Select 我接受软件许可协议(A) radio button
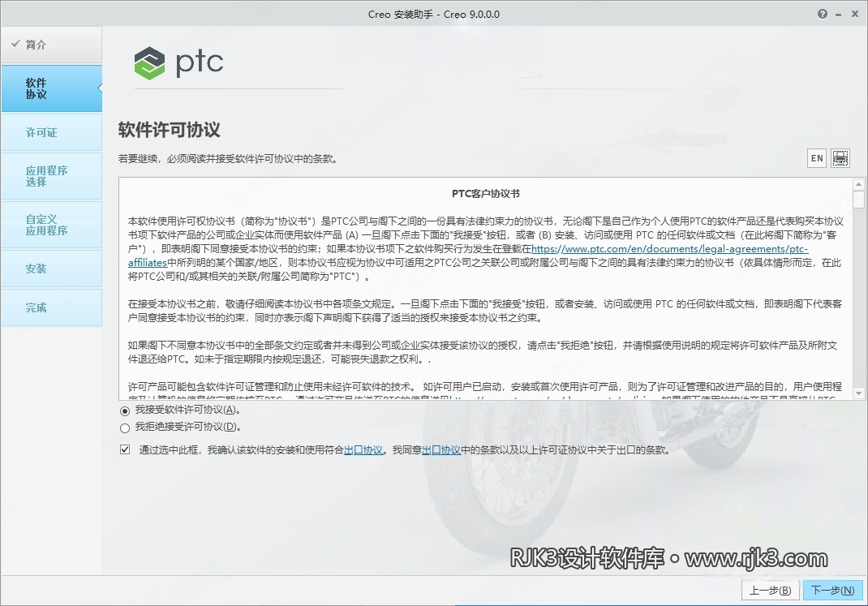868x606 pixels. coord(125,410)
